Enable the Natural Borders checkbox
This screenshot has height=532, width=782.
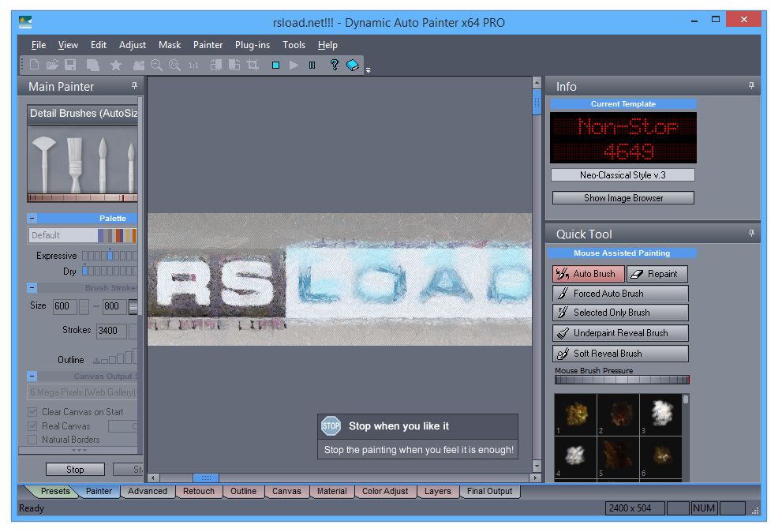33,440
